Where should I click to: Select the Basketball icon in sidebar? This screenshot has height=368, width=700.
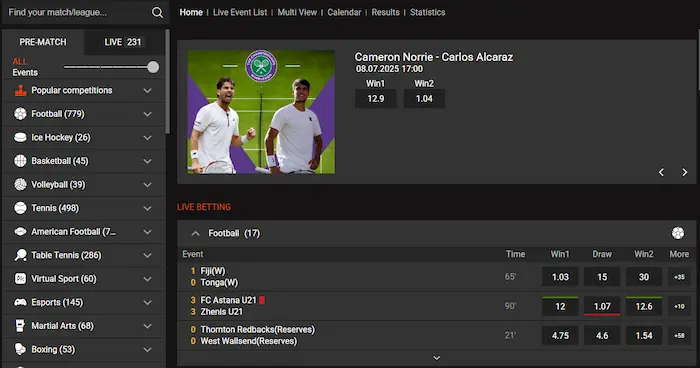tap(20, 161)
